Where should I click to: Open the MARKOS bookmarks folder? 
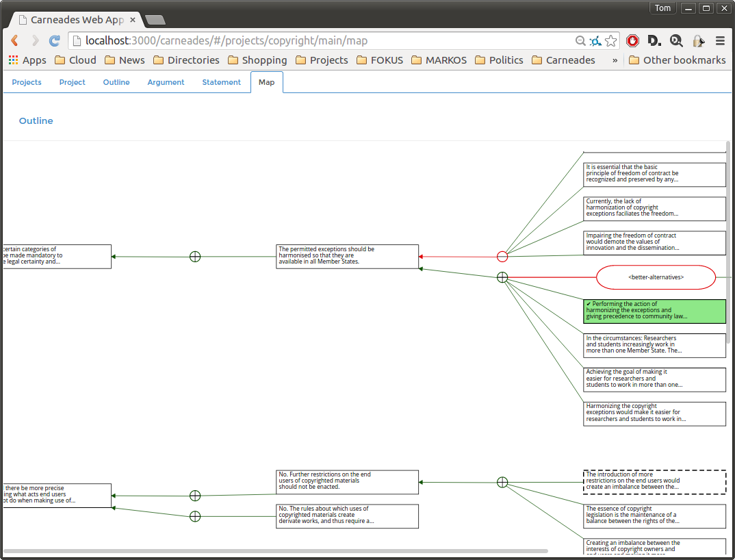(439, 60)
